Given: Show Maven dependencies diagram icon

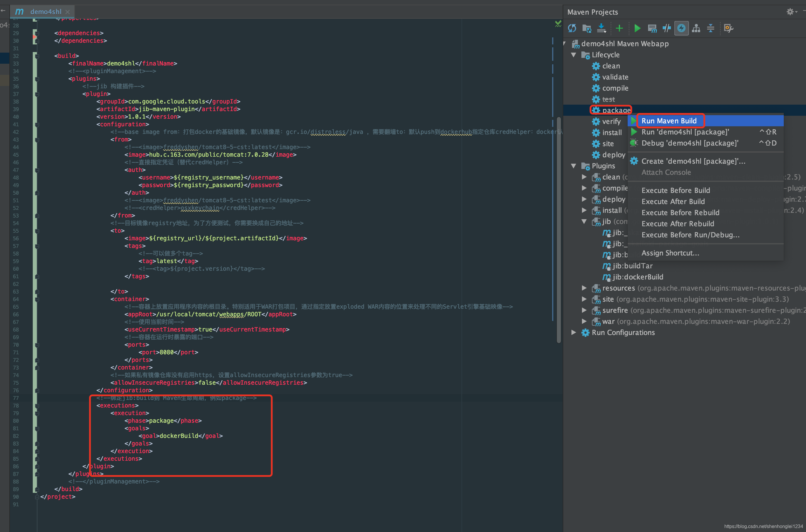Looking at the screenshot, I should click(x=696, y=28).
